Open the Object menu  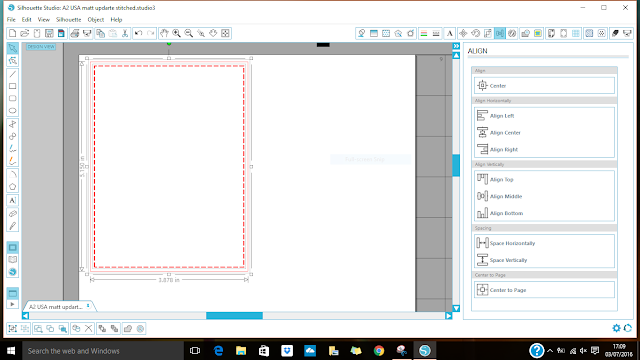[96, 20]
